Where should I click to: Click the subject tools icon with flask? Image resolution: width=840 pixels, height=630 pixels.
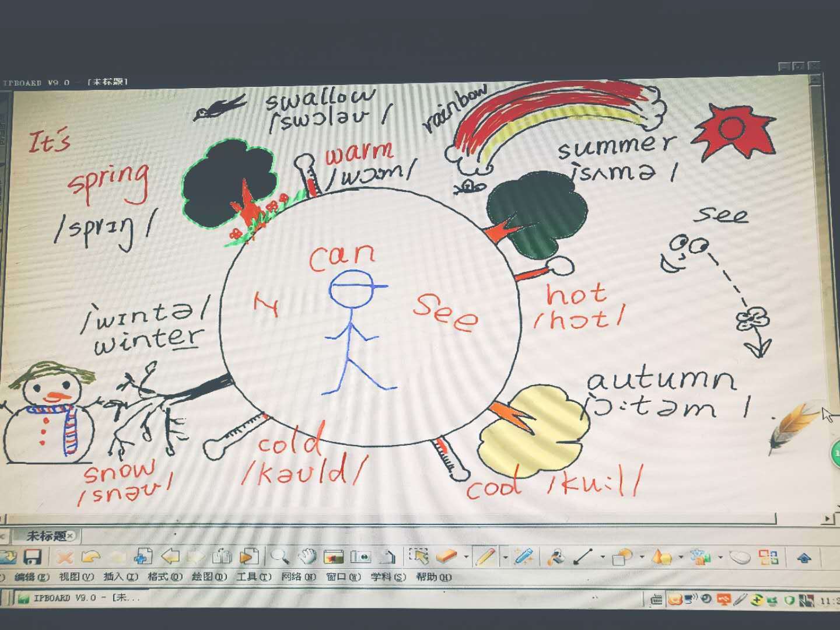click(x=699, y=558)
